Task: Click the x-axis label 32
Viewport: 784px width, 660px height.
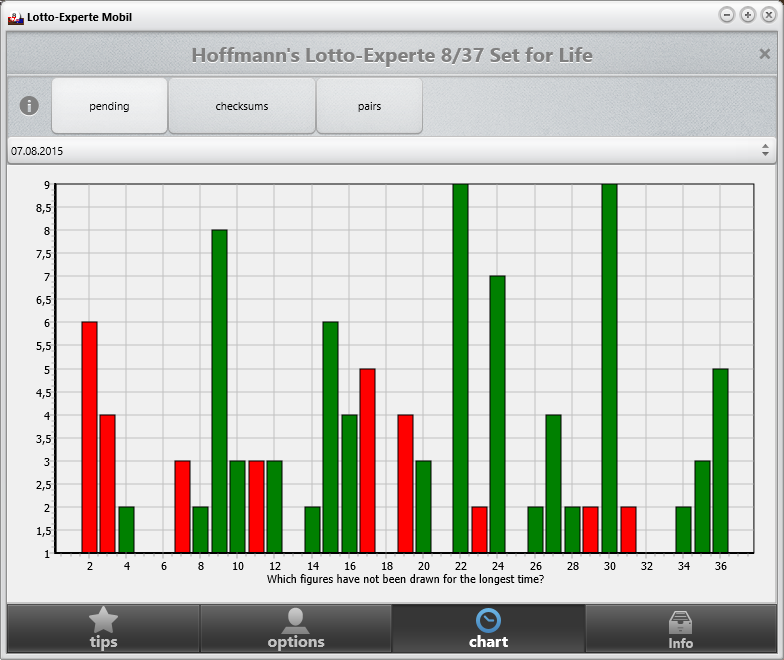Action: (x=646, y=566)
